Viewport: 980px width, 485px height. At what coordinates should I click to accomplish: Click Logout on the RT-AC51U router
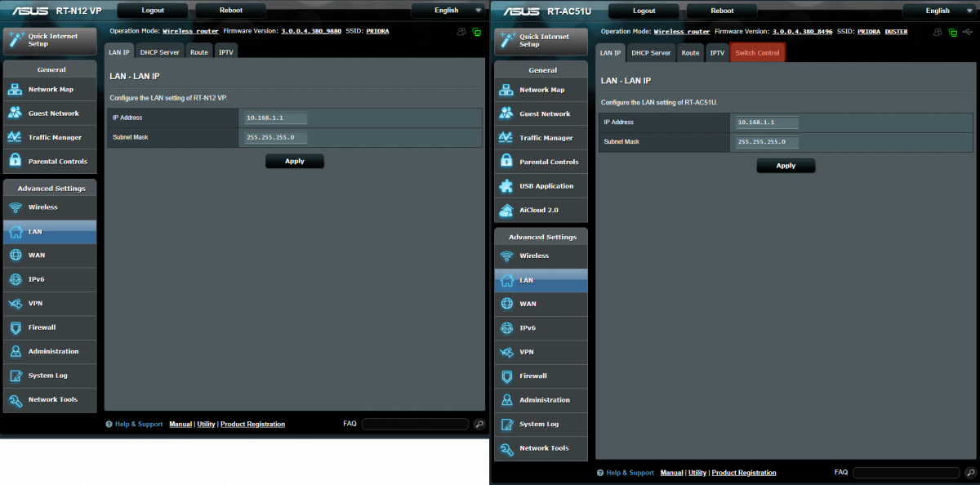644,11
